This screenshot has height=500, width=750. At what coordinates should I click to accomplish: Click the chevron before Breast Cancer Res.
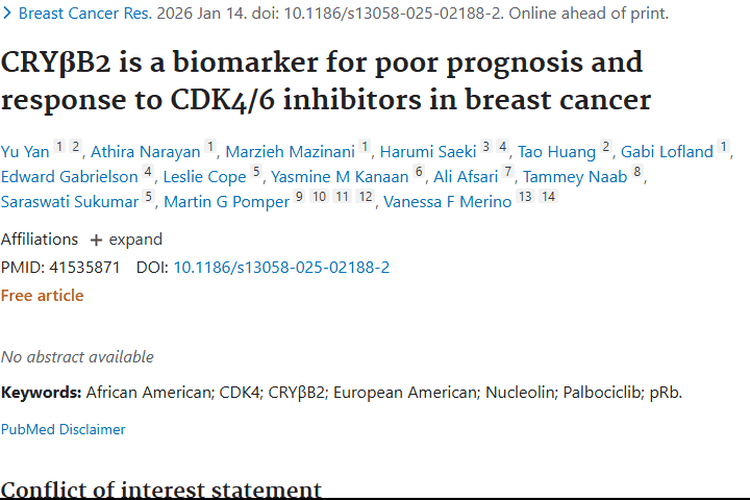tap(8, 14)
